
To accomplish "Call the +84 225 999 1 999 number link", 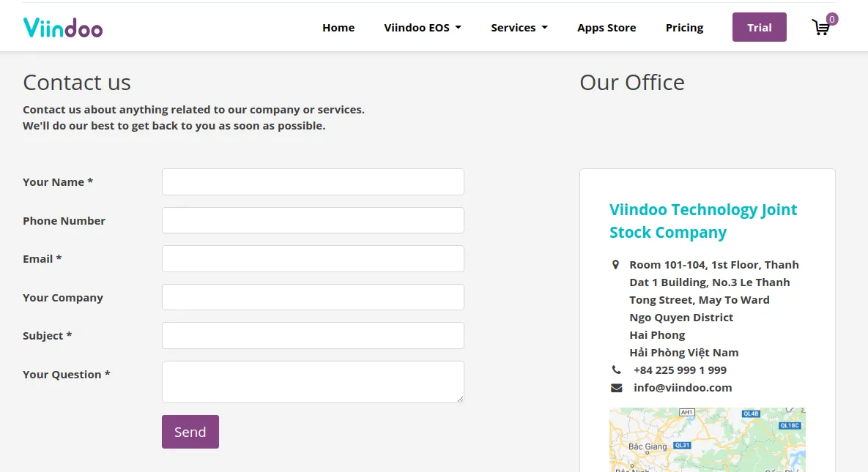I will [x=680, y=370].
